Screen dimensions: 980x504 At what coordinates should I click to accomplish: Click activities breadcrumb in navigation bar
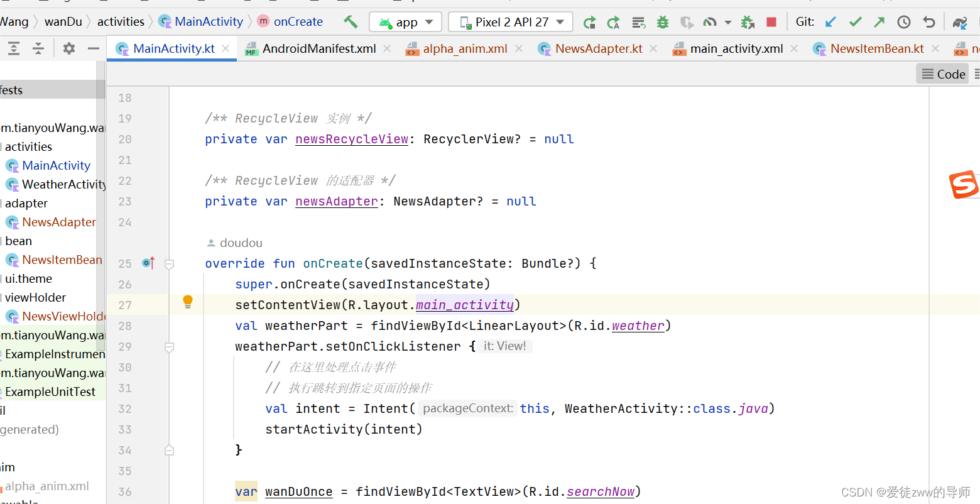click(x=121, y=22)
